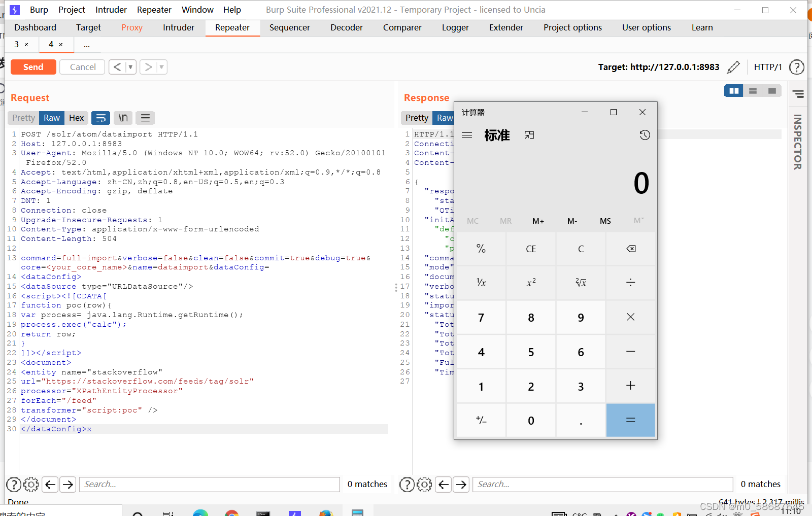
Task: Select Raw view in Response pane
Action: [444, 118]
